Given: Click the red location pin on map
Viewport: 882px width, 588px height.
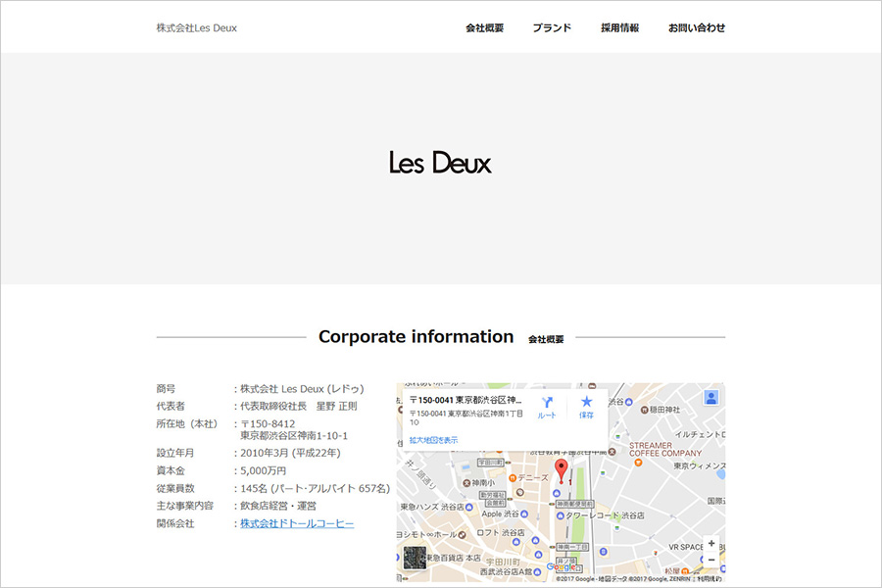Looking at the screenshot, I should [561, 471].
